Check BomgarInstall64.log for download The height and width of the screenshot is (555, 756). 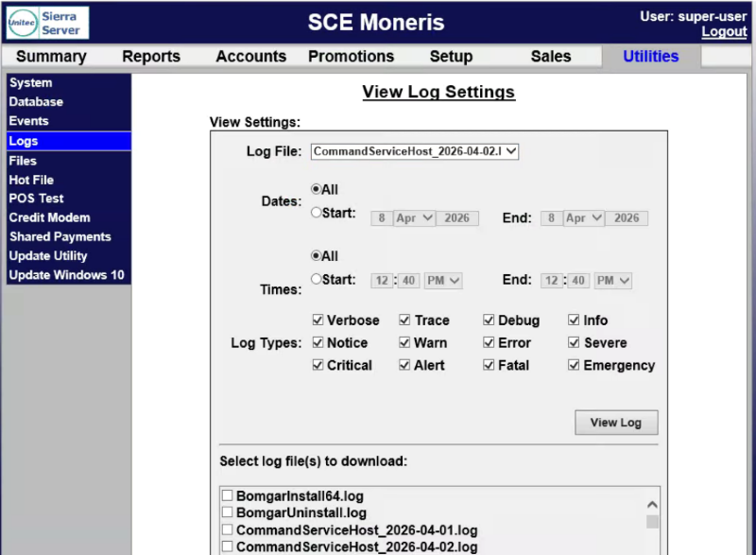[x=227, y=495]
